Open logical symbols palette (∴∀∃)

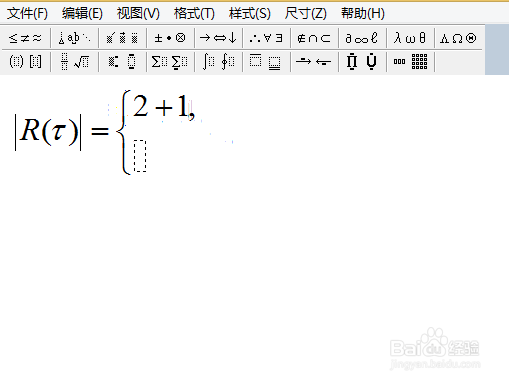pos(266,38)
